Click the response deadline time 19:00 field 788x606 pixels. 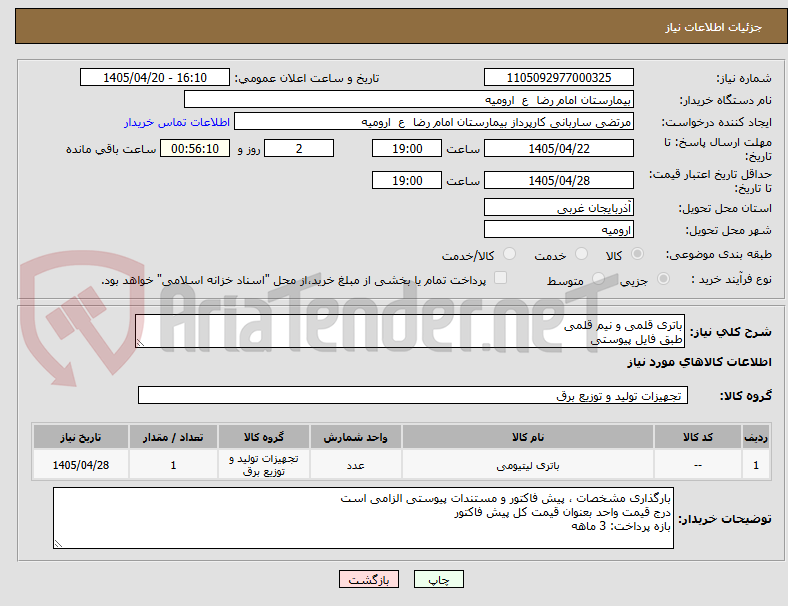[x=407, y=148]
